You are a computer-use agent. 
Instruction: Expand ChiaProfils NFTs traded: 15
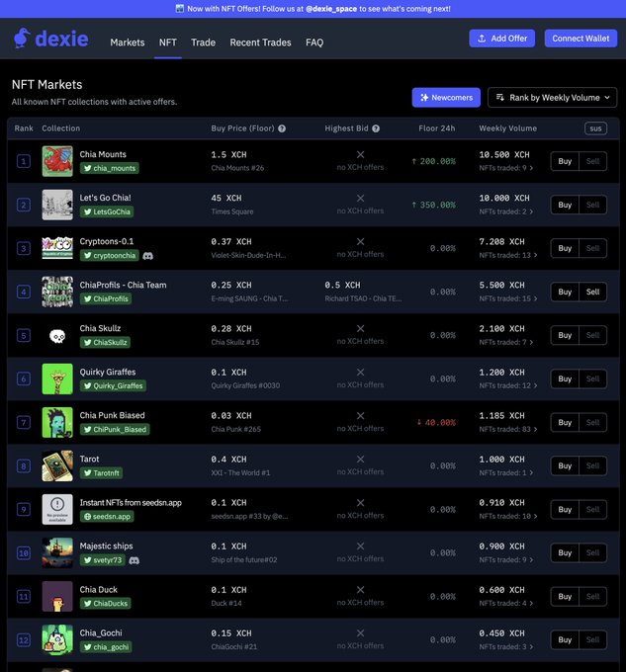[508, 298]
